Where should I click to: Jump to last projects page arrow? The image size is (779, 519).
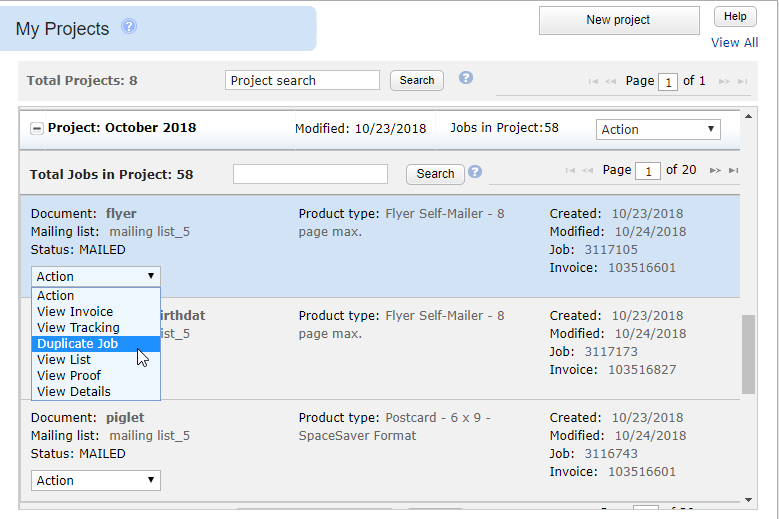pyautogui.click(x=742, y=81)
